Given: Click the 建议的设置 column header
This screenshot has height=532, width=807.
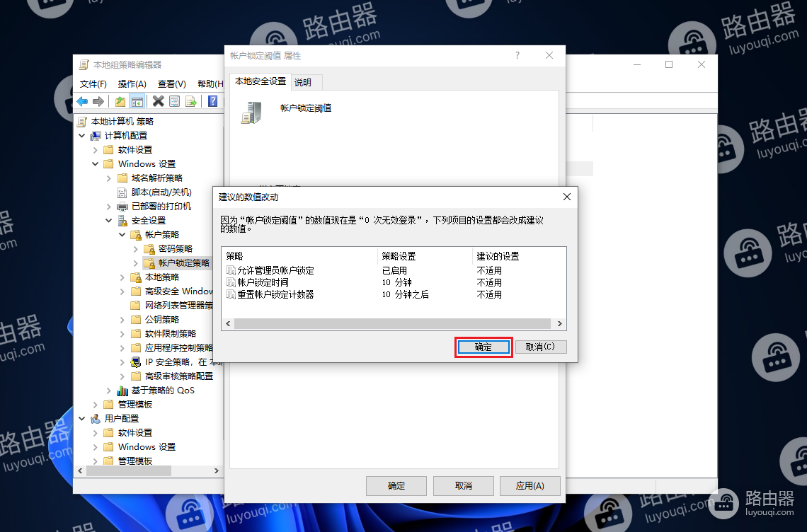Looking at the screenshot, I should coord(519,256).
